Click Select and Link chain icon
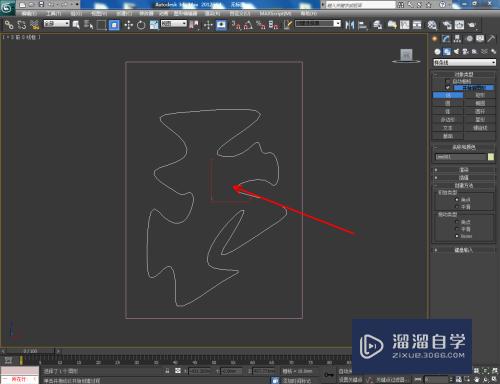This screenshot has height=384, width=500. coord(9,25)
